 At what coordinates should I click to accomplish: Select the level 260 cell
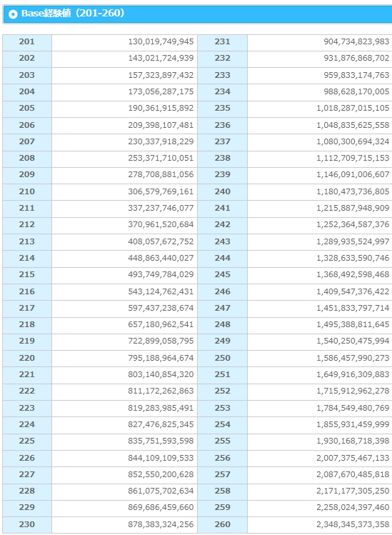coord(223,524)
